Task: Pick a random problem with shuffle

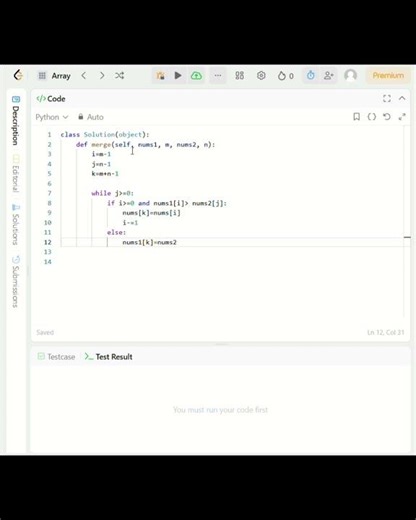Action: click(120, 76)
